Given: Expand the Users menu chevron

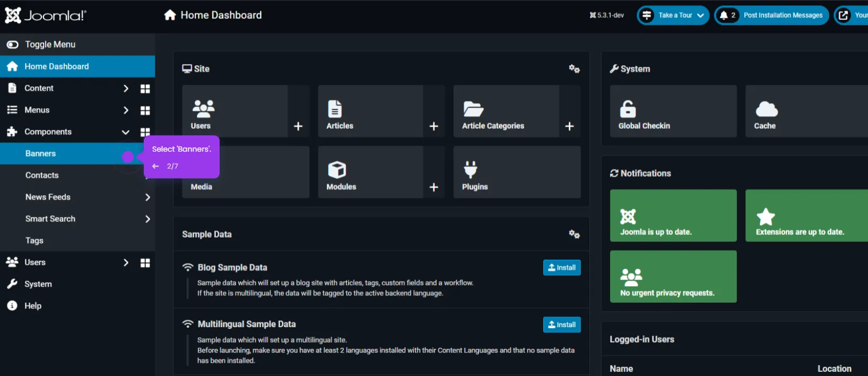Looking at the screenshot, I should (126, 263).
